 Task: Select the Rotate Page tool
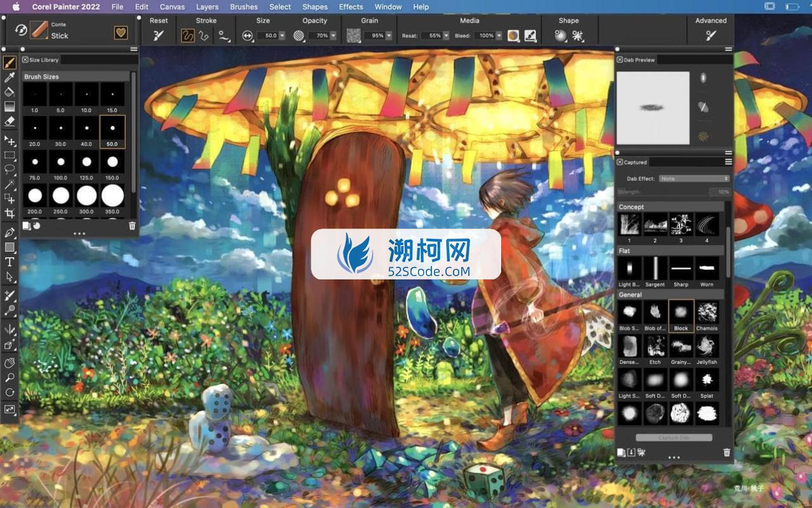[x=10, y=392]
